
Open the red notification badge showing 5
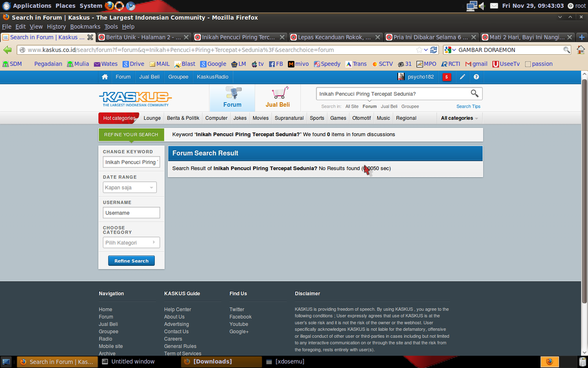[447, 77]
